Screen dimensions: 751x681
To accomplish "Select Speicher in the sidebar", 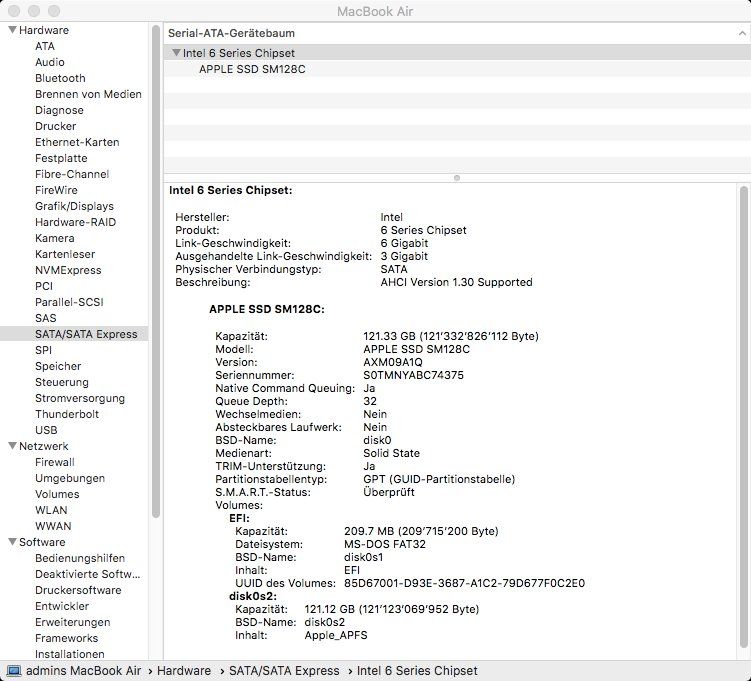I will pos(58,366).
